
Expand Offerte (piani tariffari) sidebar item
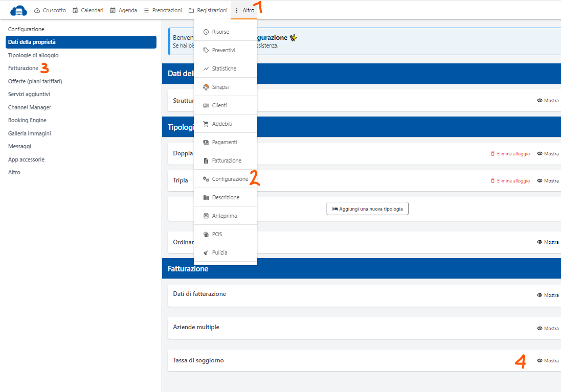pyautogui.click(x=35, y=81)
